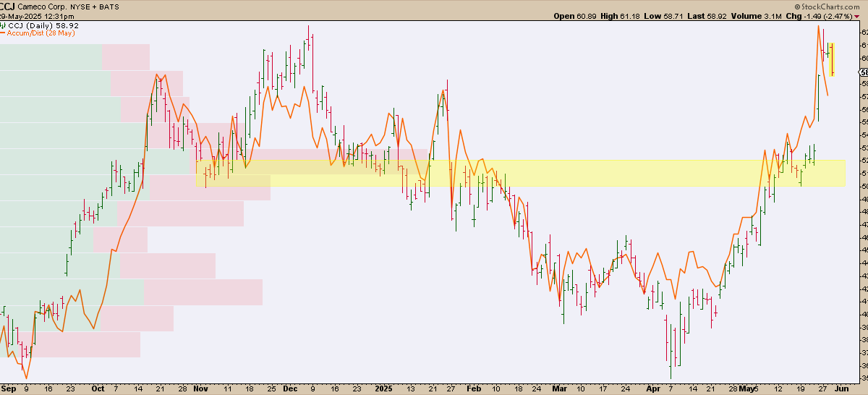Click the Feb label on date axis
This screenshot has width=868, height=395.
[473, 388]
